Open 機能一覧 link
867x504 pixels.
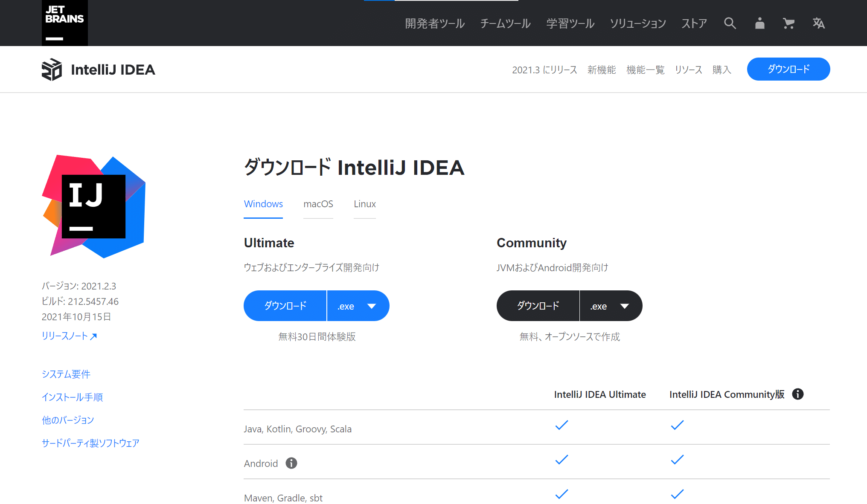point(646,70)
